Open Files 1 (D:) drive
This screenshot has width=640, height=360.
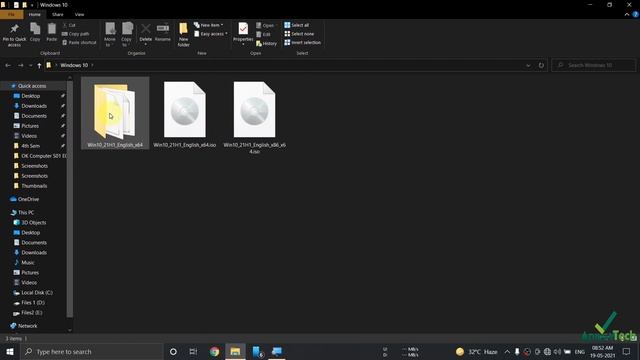pos(33,303)
